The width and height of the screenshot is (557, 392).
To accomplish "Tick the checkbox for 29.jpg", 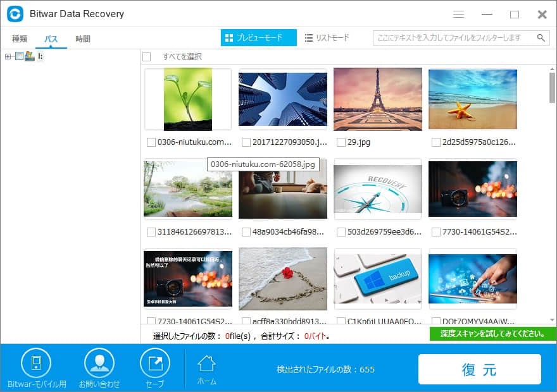I will point(341,142).
